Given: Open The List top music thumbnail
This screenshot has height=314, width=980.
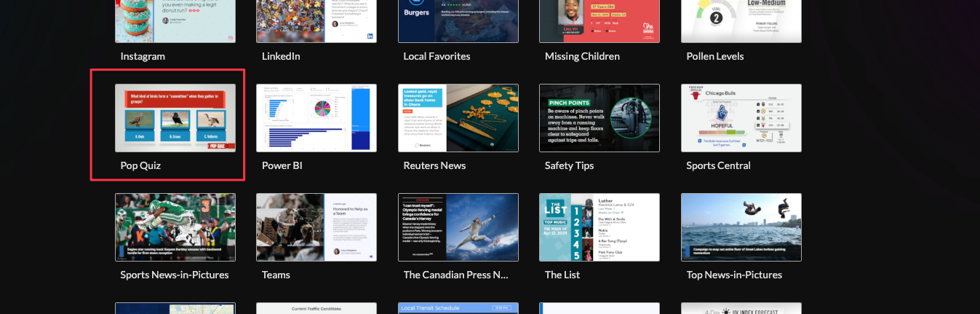Looking at the screenshot, I should pos(599,227).
